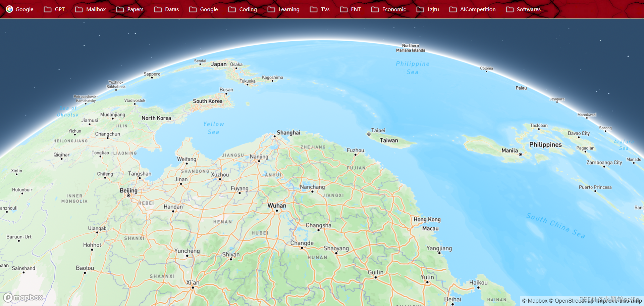
Task: Open the Softwares bookmarks folder
Action: (524, 9)
